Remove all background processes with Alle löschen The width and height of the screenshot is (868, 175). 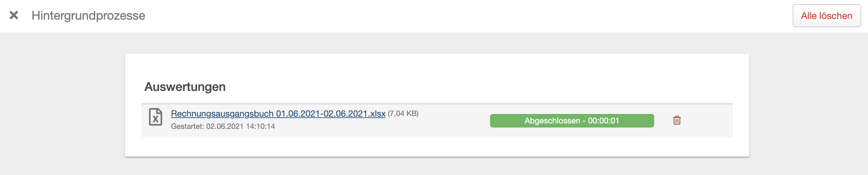[826, 16]
